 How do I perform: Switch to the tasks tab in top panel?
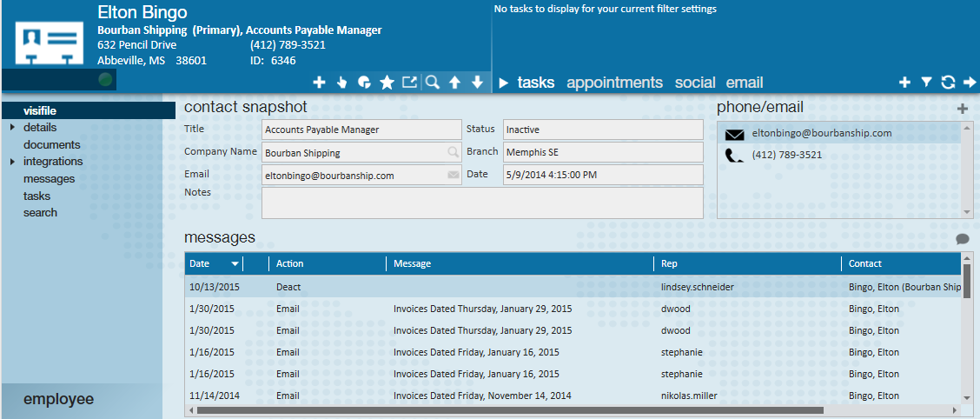coord(536,83)
